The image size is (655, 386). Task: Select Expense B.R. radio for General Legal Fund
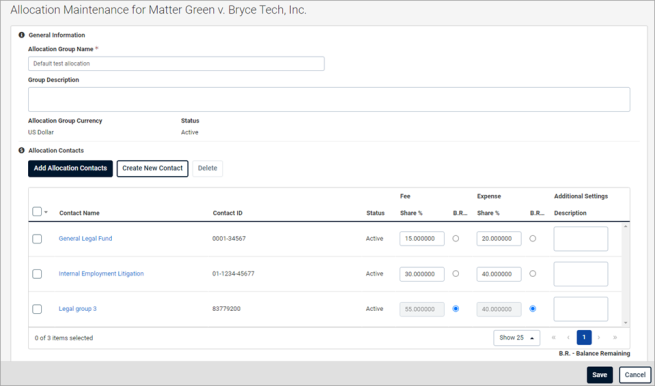pos(533,239)
